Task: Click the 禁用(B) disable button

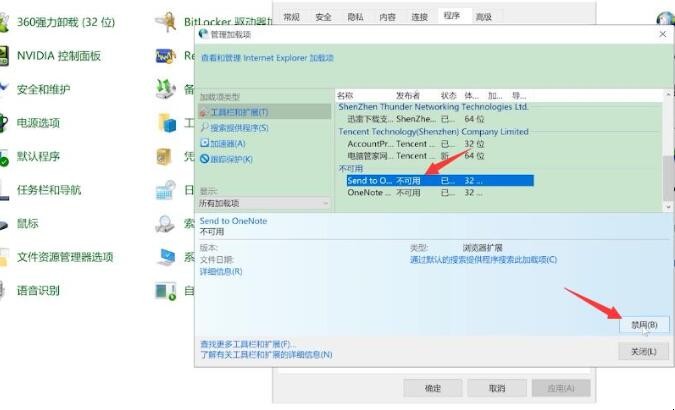Action: (644, 325)
